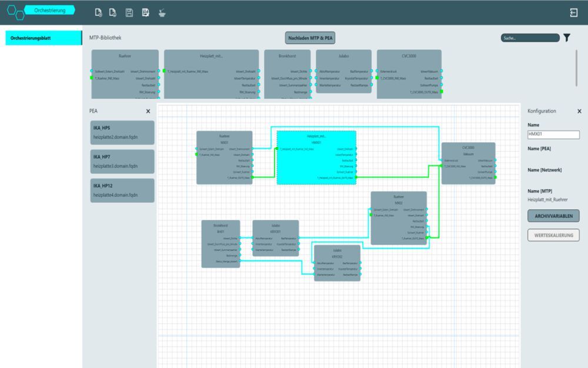This screenshot has width=588, height=368.
Task: Click the Name field containing HMX01
Action: coord(553,135)
